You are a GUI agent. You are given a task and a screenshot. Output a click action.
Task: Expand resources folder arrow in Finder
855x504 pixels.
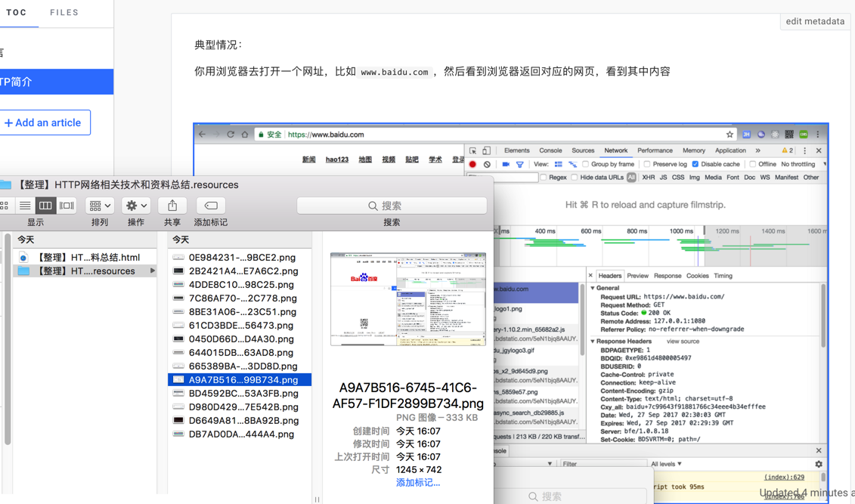(153, 271)
